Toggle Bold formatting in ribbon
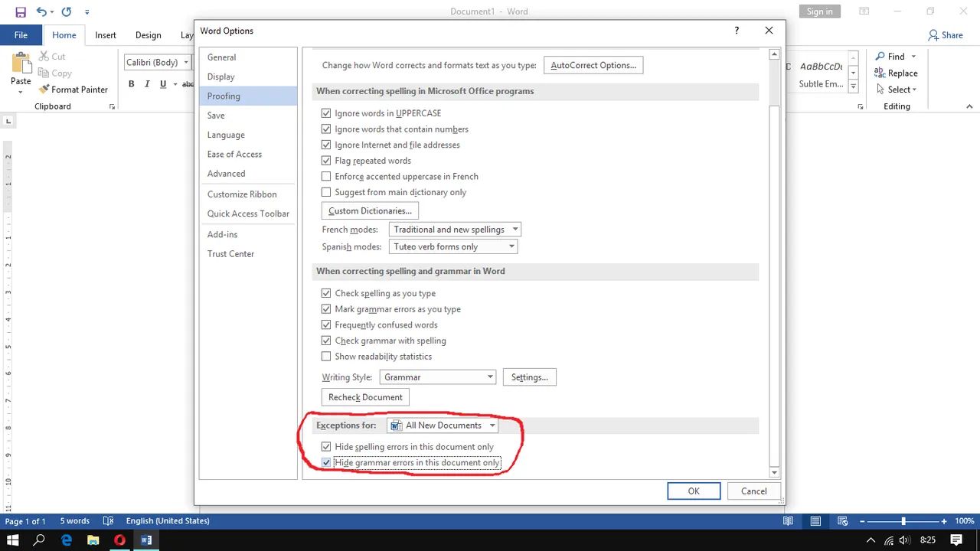 click(132, 84)
